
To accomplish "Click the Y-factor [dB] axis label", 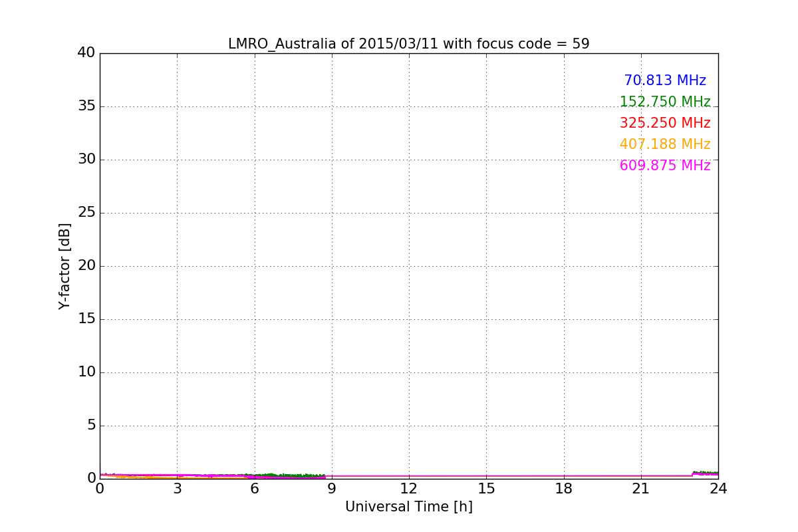I will (65, 266).
